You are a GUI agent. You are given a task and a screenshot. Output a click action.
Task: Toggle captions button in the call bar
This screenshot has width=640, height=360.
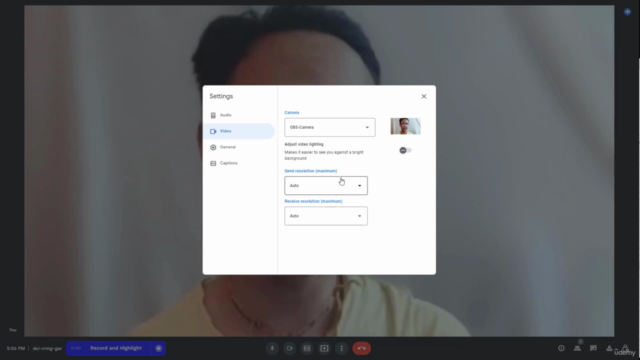point(307,348)
